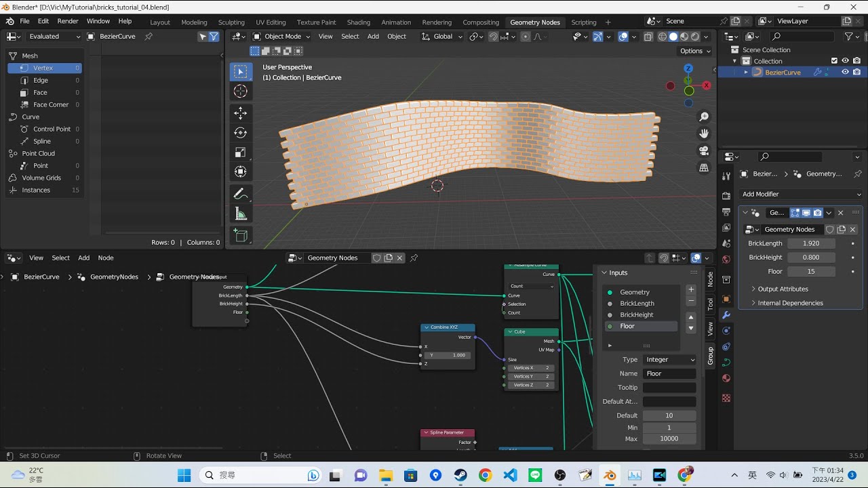
Task: Adjust the BrickLength value slider
Action: (811, 243)
